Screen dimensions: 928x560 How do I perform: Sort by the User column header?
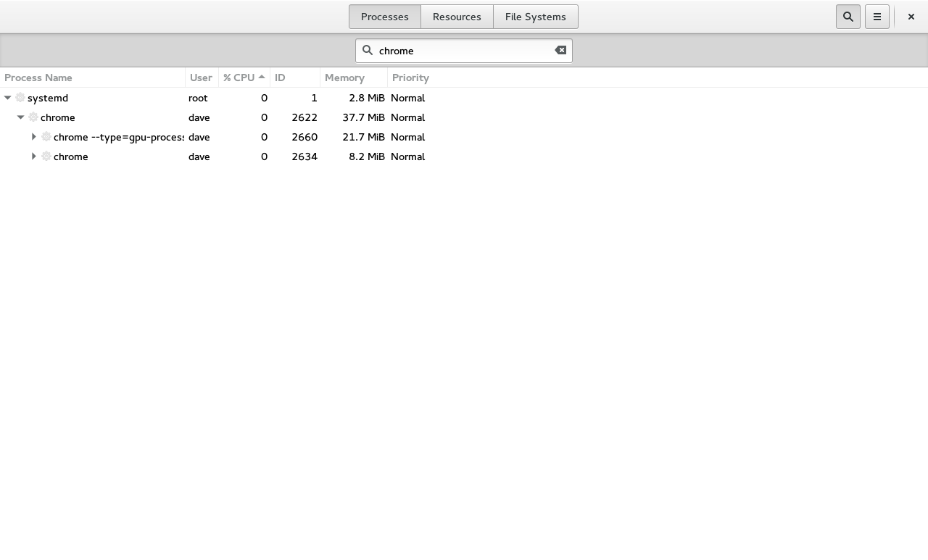pos(202,78)
